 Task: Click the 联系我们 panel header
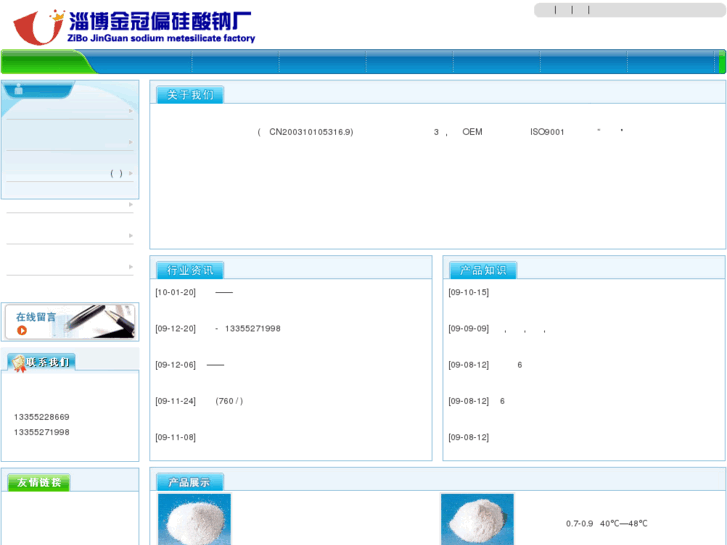click(x=42, y=362)
